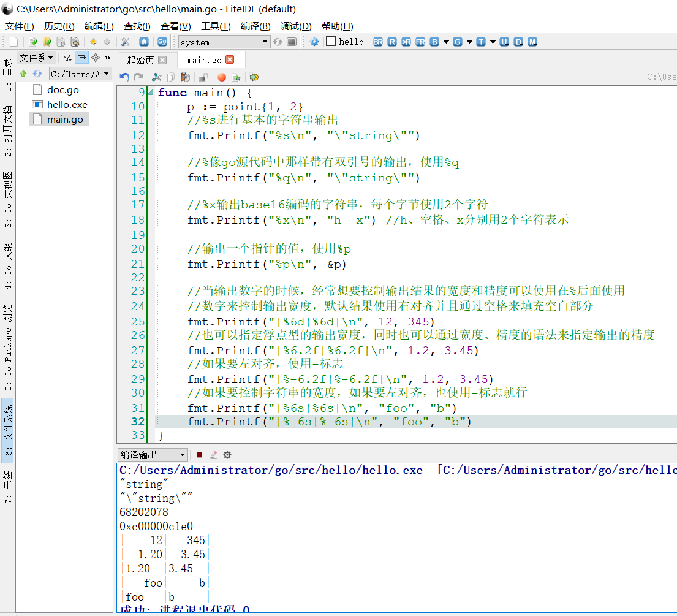Go up one folder with the green arrow
This screenshot has height=616, width=677.
tap(23, 74)
